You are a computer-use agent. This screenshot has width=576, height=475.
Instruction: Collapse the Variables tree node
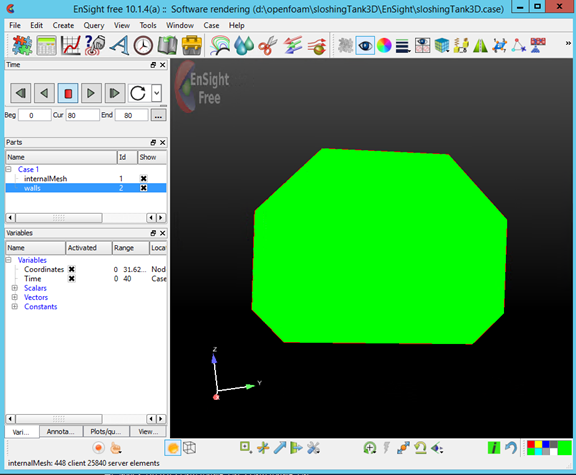point(8,260)
